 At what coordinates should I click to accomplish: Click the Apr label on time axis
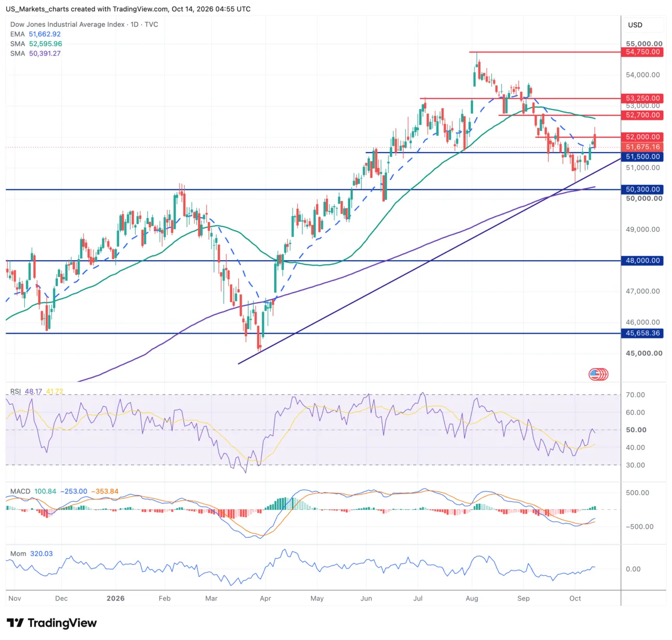click(266, 598)
